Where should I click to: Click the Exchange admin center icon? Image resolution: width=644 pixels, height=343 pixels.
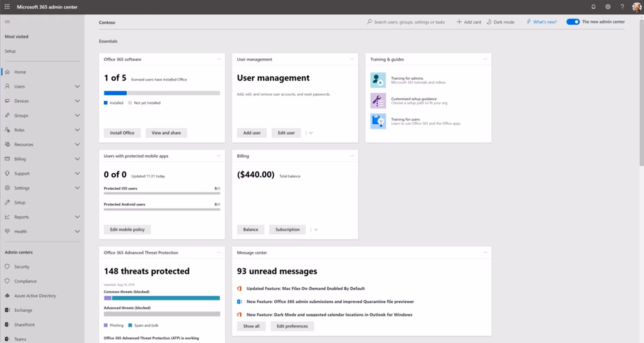(7, 310)
